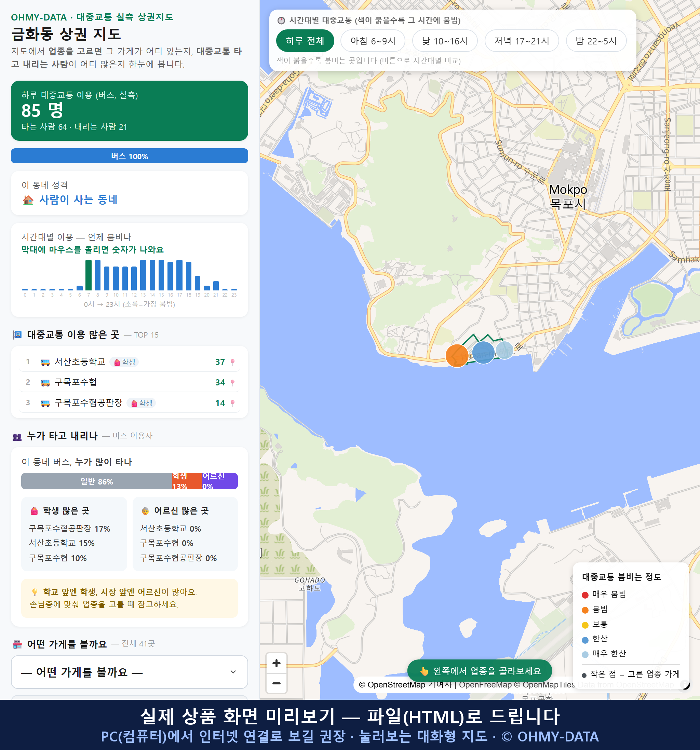700x750 pixels.
Task: Click the orange 붐빔 legend dot
Action: [585, 610]
